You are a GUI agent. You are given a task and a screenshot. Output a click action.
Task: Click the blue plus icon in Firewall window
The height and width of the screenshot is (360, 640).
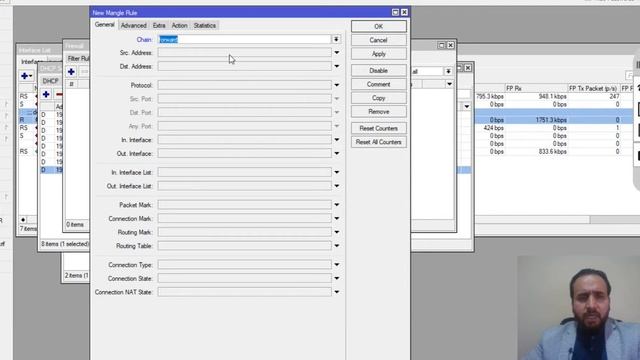coord(71,71)
